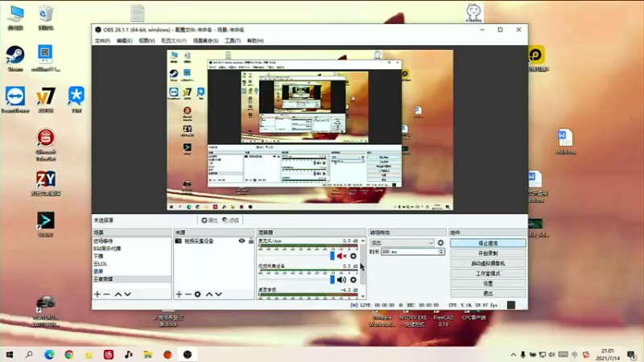Click the 麦克风/Aux volume slider handle
The image size is (644, 362).
pyautogui.click(x=332, y=256)
